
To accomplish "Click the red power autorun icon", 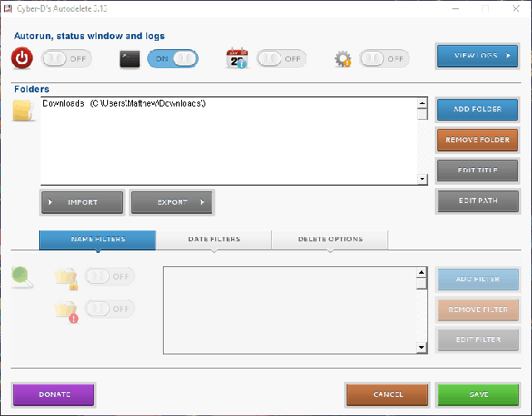I will 22,58.
